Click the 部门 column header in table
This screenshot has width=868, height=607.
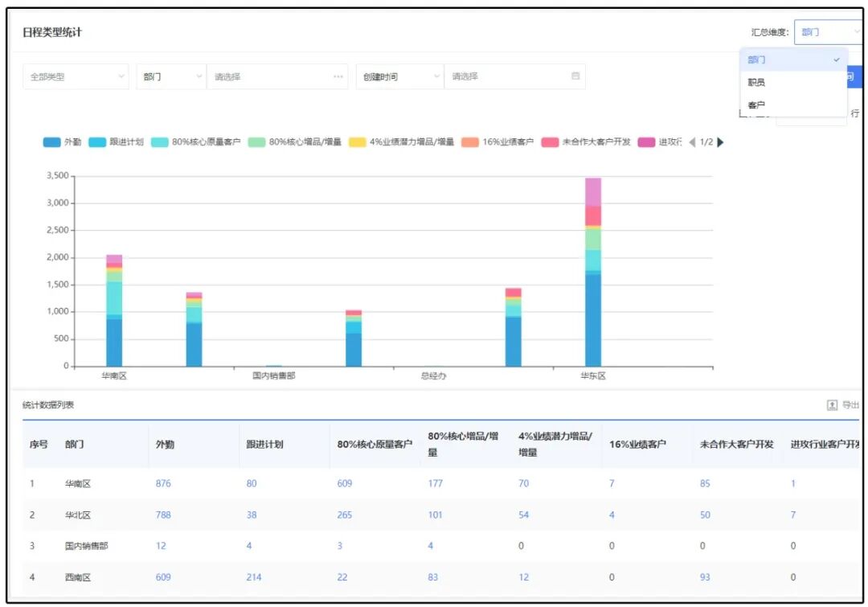74,444
